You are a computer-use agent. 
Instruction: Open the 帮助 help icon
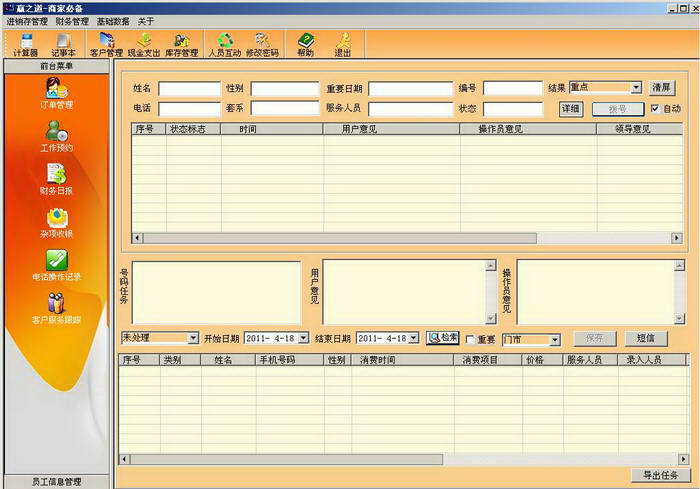(306, 45)
